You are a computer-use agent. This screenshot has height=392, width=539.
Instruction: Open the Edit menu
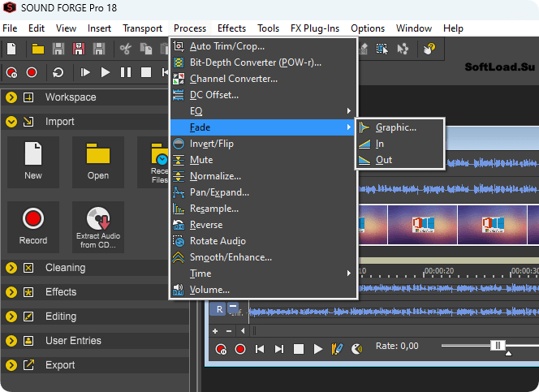click(x=37, y=28)
